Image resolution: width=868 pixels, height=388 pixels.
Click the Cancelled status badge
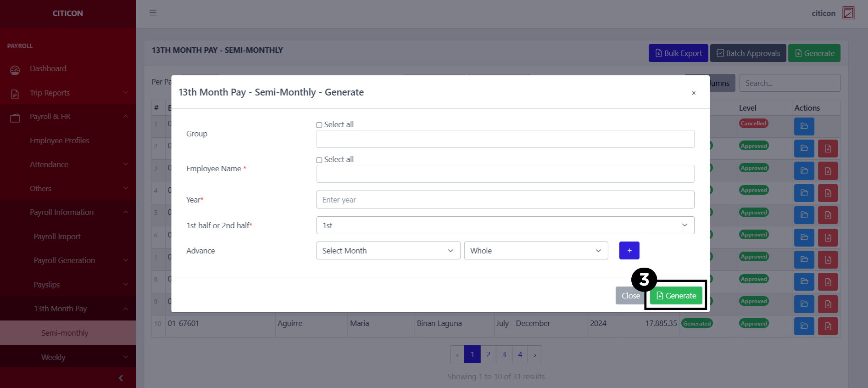(754, 124)
